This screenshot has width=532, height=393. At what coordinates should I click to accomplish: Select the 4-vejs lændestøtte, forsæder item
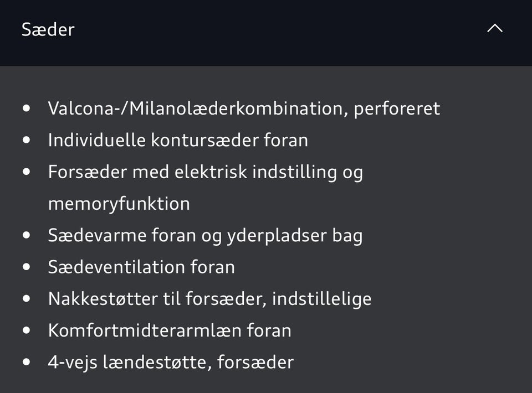[x=171, y=363]
